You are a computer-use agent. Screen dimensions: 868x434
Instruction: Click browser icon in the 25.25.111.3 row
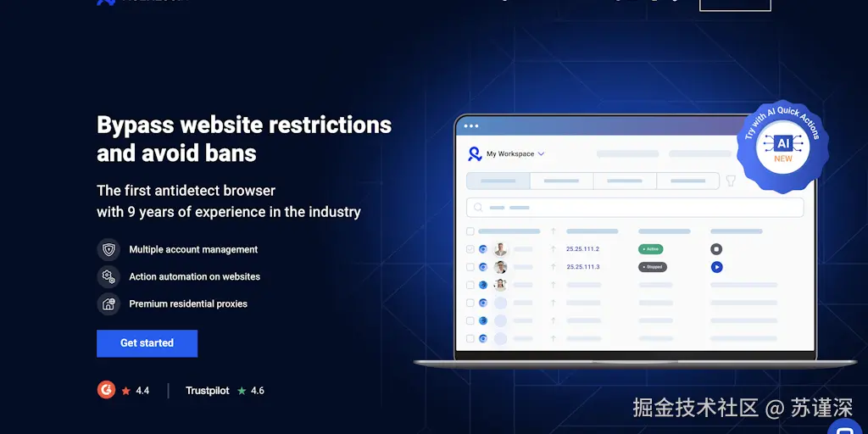click(x=482, y=267)
